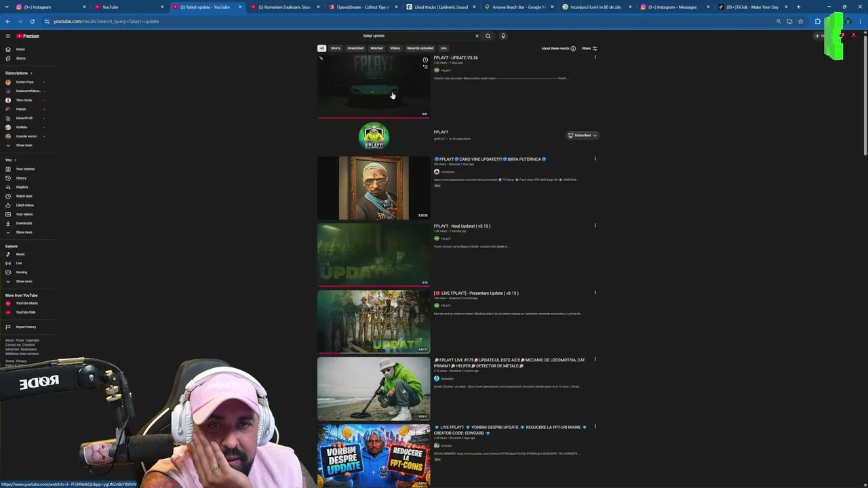Open the YouTube guide hamburger menu

pyautogui.click(x=8, y=36)
